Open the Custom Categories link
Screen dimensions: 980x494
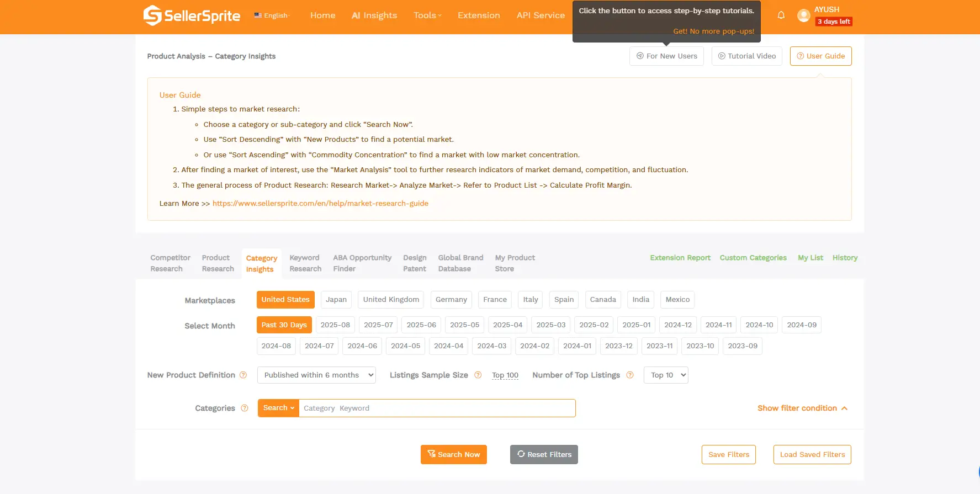click(753, 258)
